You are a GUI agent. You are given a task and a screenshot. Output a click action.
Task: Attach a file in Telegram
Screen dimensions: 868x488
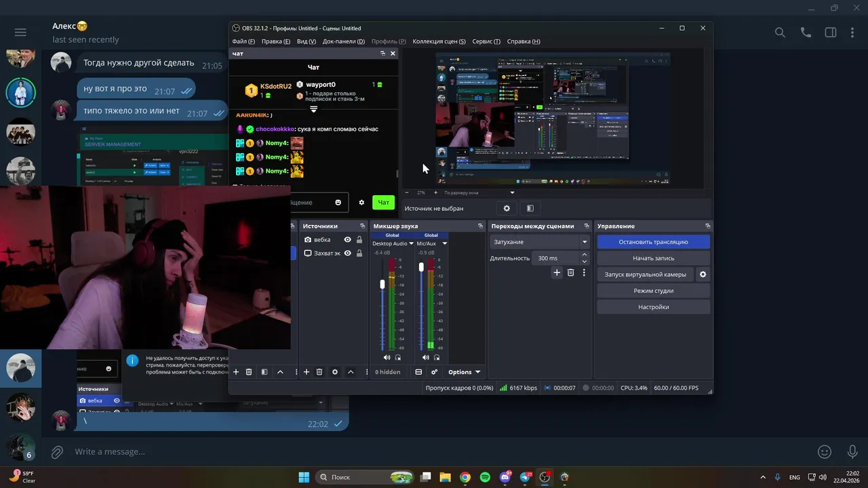tap(58, 451)
